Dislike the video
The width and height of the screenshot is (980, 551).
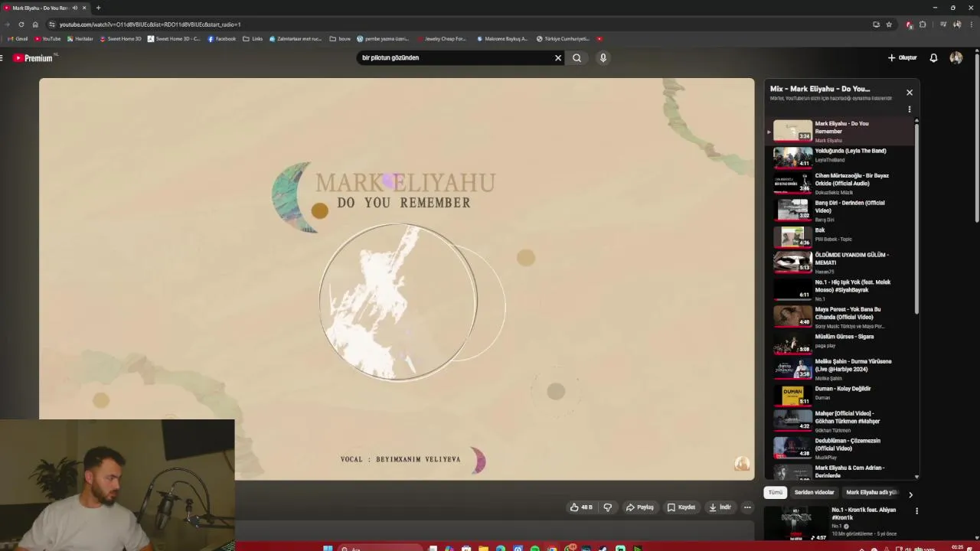[x=608, y=507]
